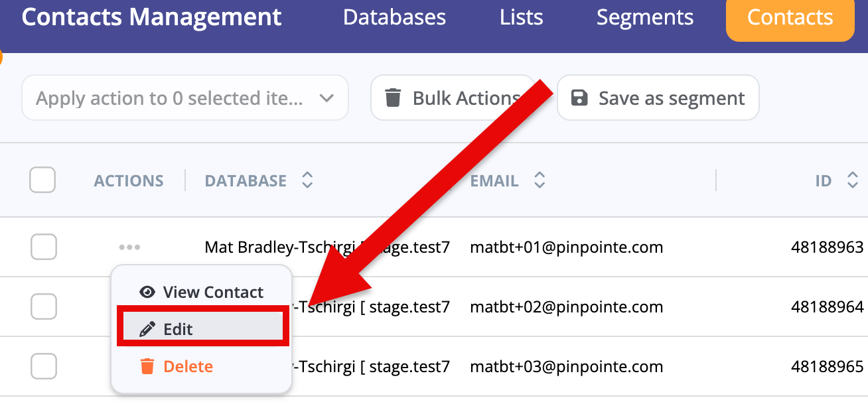Viewport: 868px width, 406px height.
Task: Sort by Email column arrows
Action: [540, 180]
